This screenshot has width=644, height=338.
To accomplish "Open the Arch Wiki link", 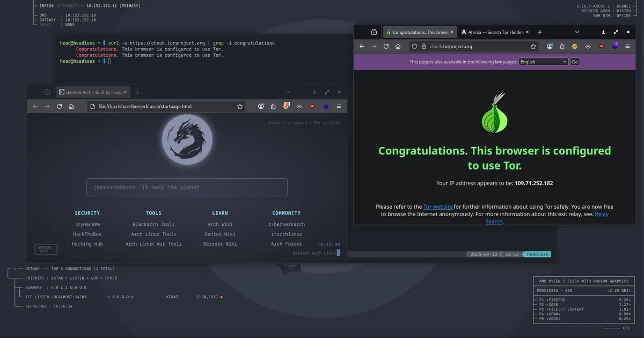I will (x=221, y=225).
